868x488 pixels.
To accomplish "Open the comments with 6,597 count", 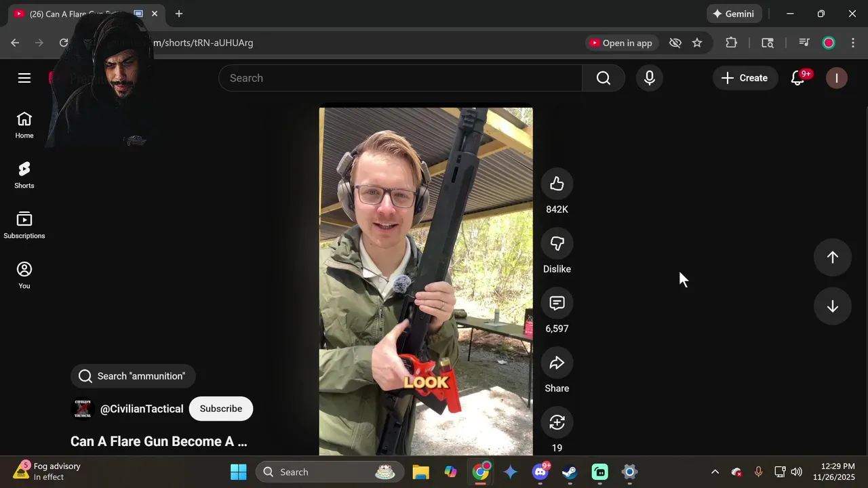I will (x=557, y=303).
